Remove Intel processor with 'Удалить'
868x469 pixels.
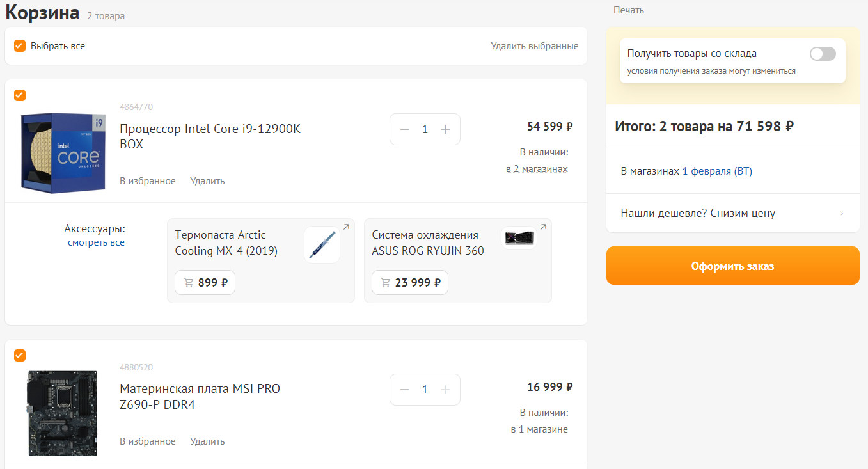coord(207,181)
